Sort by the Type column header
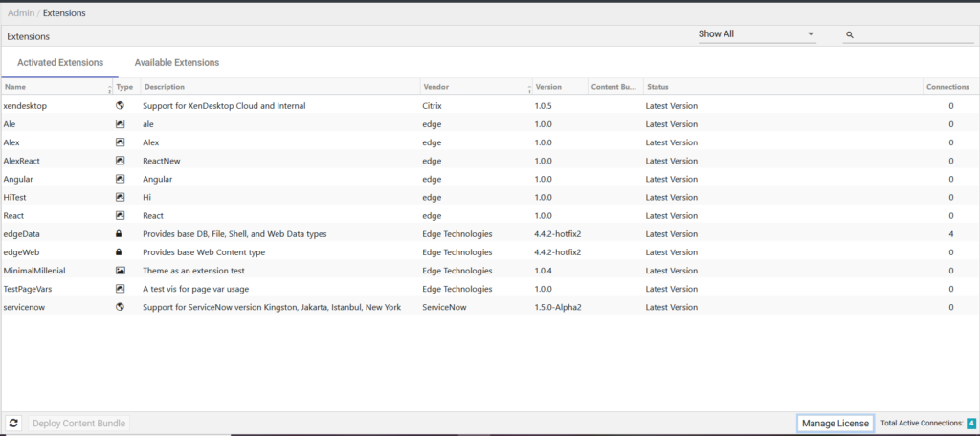This screenshot has height=436, width=980. point(126,87)
